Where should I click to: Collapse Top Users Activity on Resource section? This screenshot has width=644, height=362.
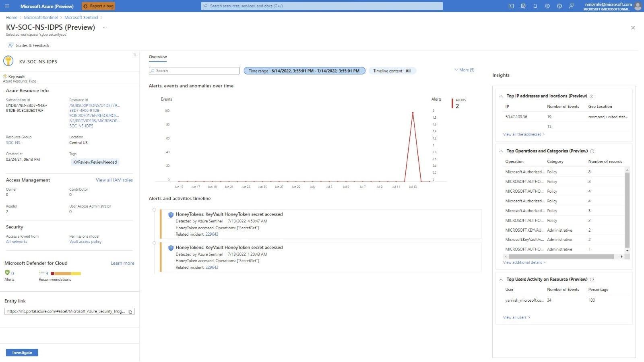(501, 280)
